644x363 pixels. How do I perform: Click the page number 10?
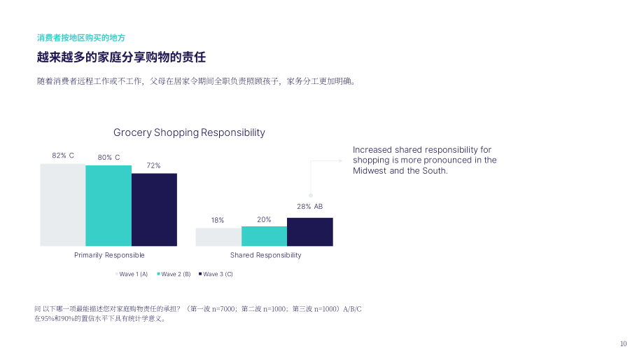coord(623,343)
